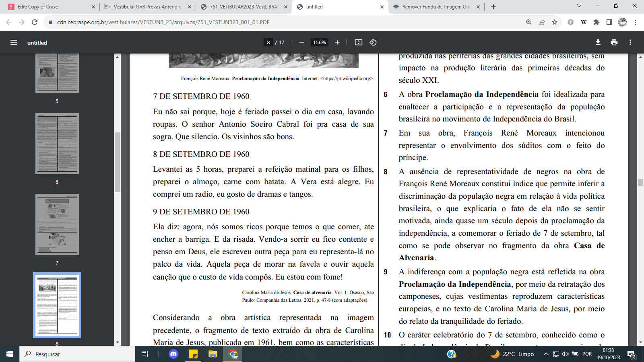Select page 8 thumbnail
Image resolution: width=644 pixels, height=362 pixels.
point(57,305)
